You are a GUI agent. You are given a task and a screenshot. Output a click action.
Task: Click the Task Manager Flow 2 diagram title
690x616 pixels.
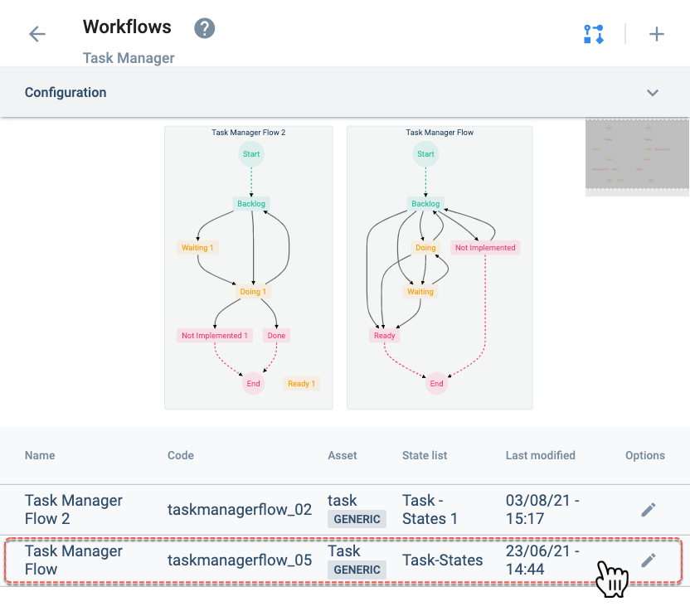coord(249,133)
